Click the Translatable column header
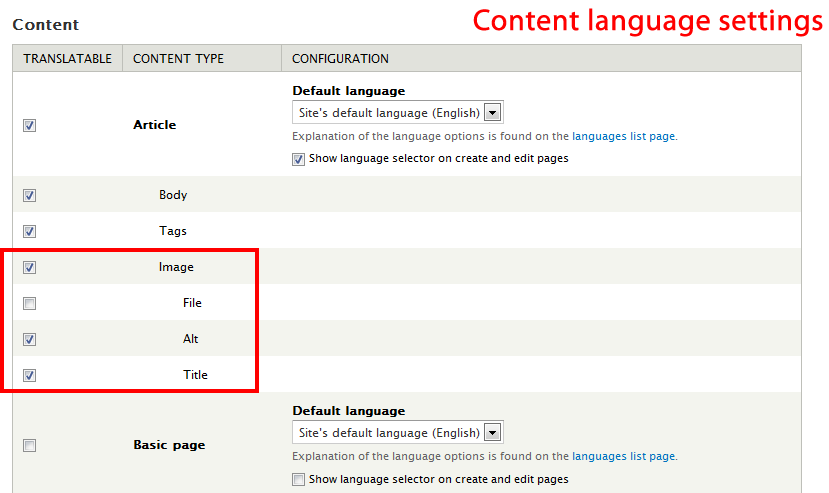The width and height of the screenshot is (829, 493). pyautogui.click(x=68, y=59)
